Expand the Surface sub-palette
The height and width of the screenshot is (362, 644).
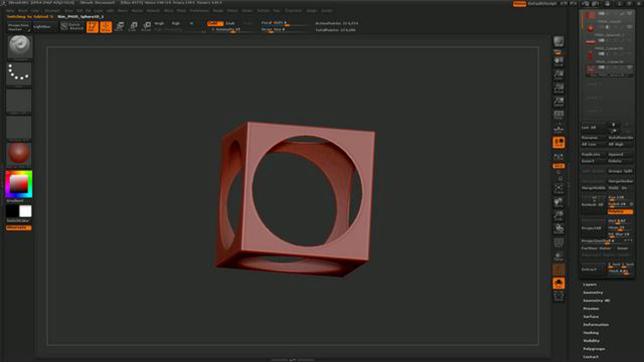point(591,316)
